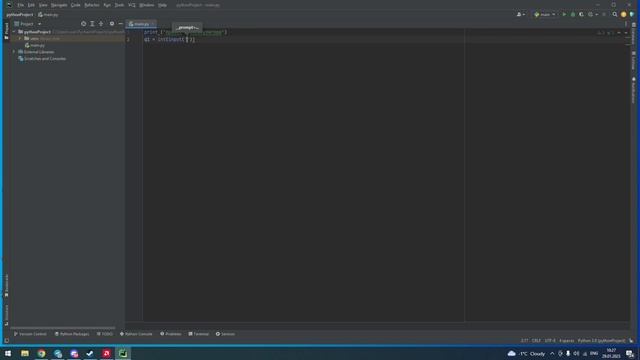
Task: Open the TODO tool window
Action: click(104, 334)
